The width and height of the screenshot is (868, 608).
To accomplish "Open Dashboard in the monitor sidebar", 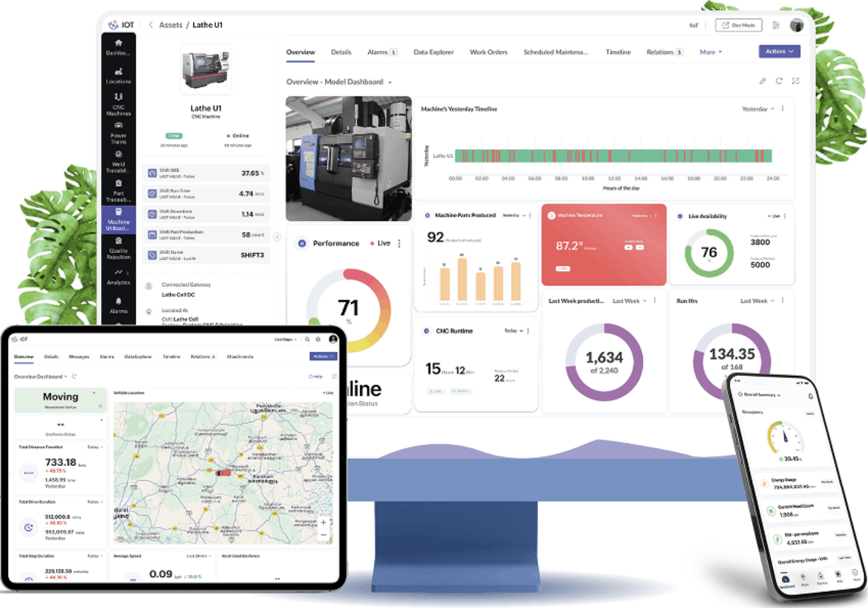I will 118,47.
